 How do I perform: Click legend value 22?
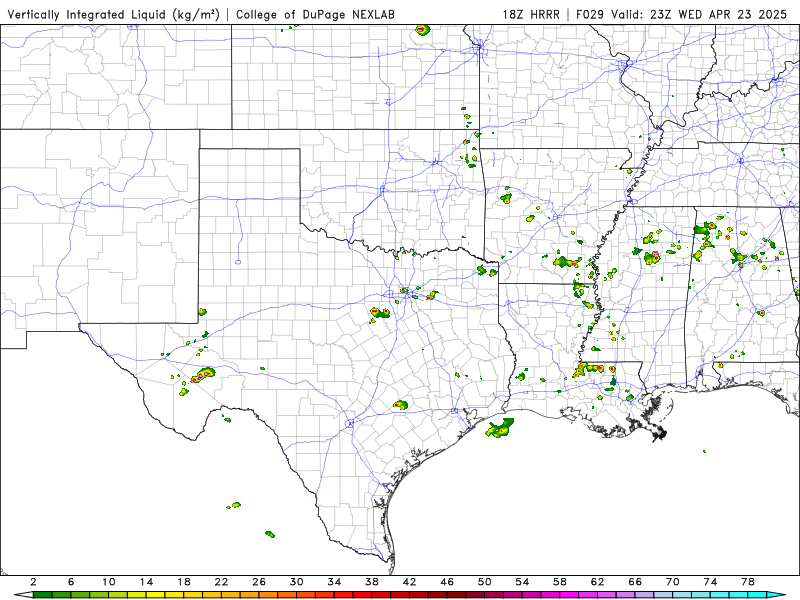tap(221, 582)
